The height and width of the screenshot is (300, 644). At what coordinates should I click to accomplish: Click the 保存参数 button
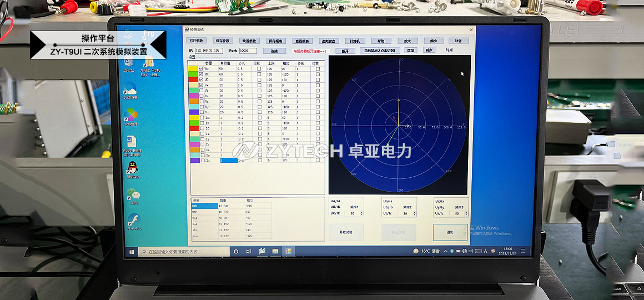pyautogui.click(x=223, y=41)
